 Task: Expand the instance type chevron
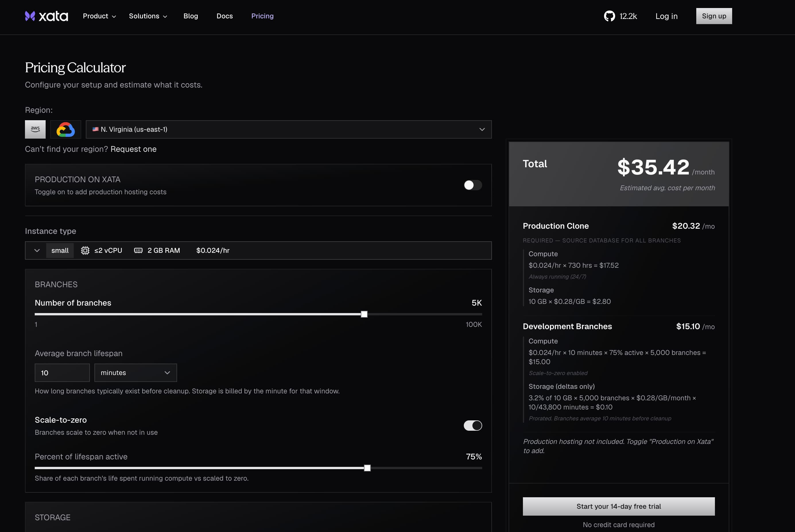[37, 251]
